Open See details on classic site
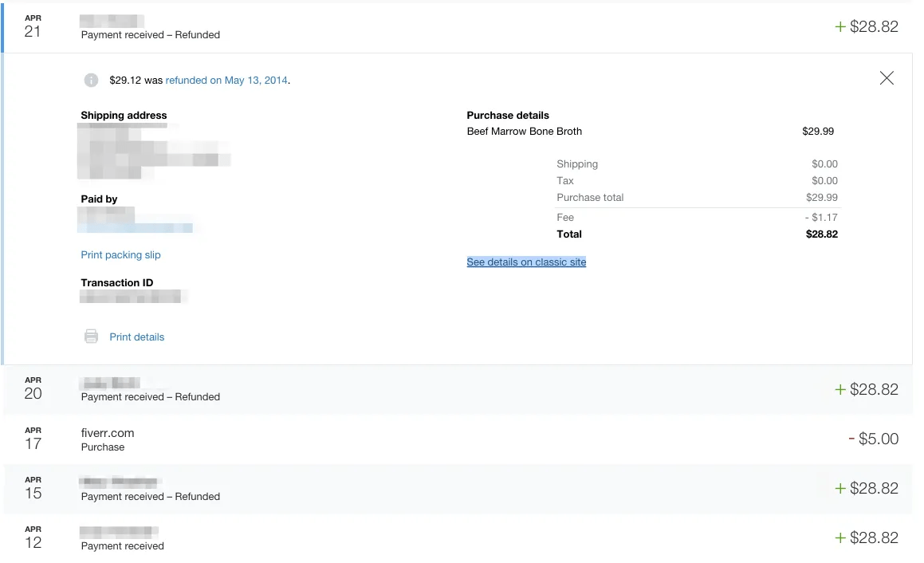This screenshot has width=924, height=563. point(526,262)
